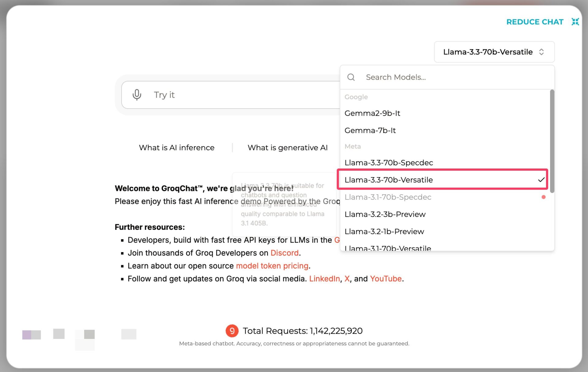Click the magnifier icon in model search
The width and height of the screenshot is (588, 372).
351,77
